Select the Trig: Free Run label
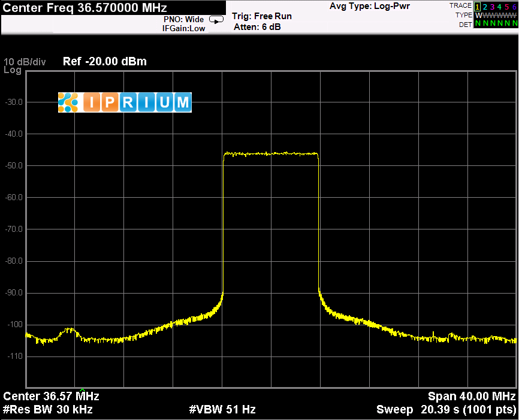Image resolution: width=519 pixels, height=420 pixels. click(x=261, y=16)
